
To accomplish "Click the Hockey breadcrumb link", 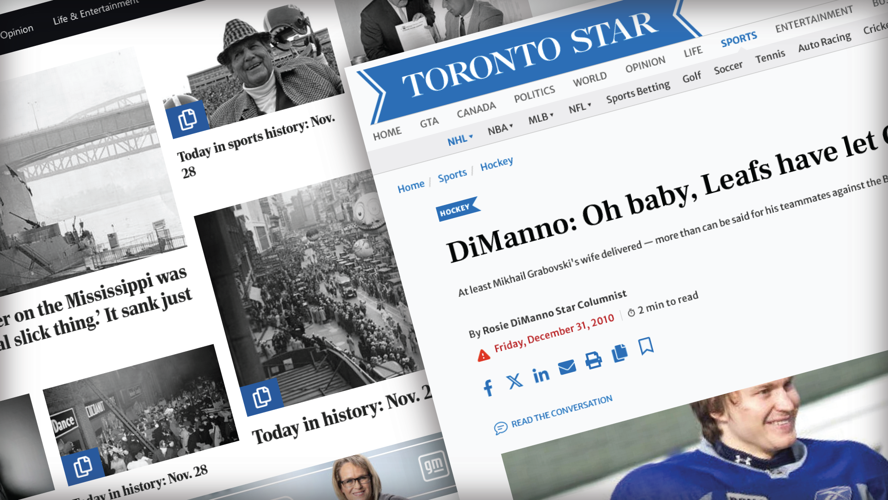I will pyautogui.click(x=496, y=164).
